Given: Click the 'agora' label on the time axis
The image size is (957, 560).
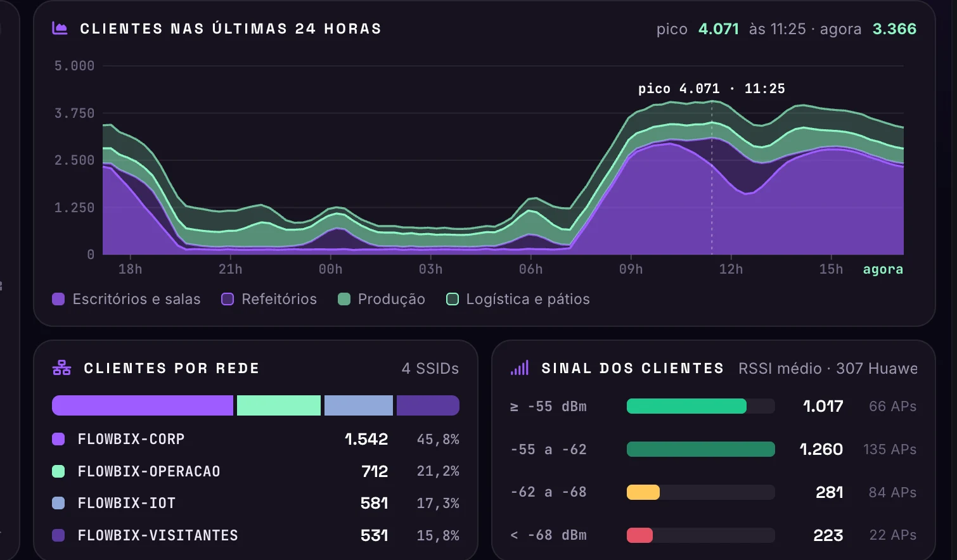Looking at the screenshot, I should [x=883, y=269].
